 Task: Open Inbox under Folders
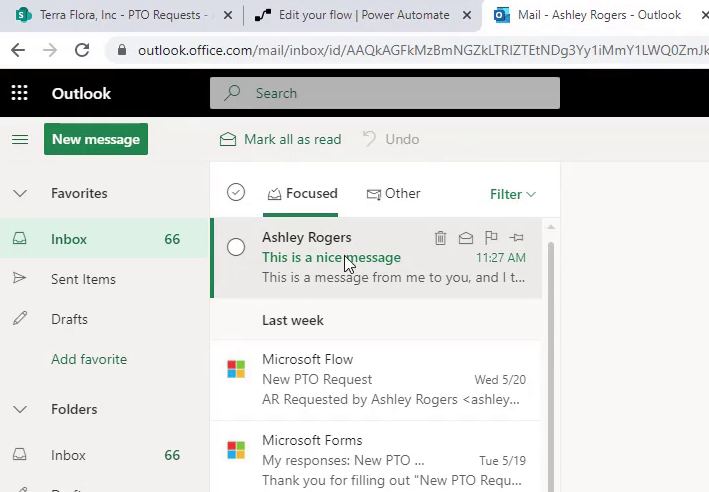click(x=104, y=454)
